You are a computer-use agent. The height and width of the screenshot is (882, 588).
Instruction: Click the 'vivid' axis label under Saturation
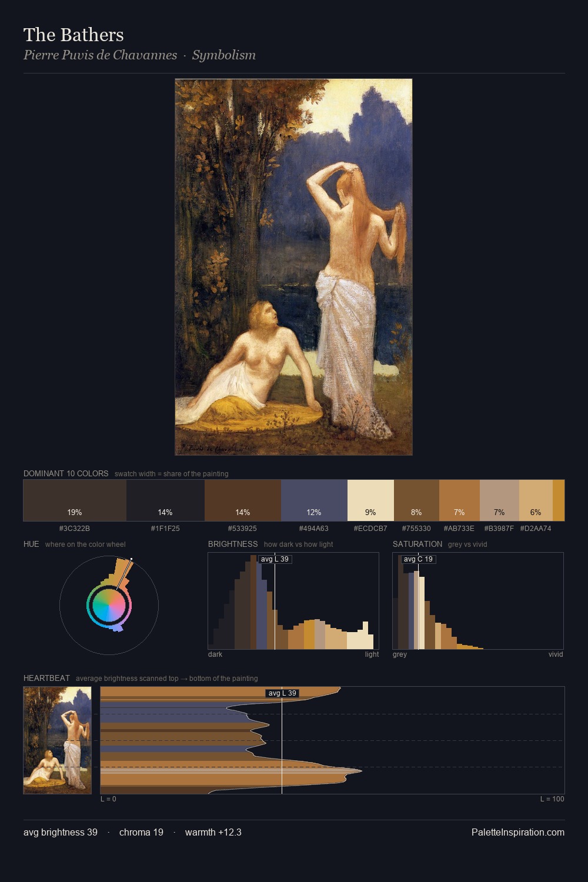(x=556, y=654)
